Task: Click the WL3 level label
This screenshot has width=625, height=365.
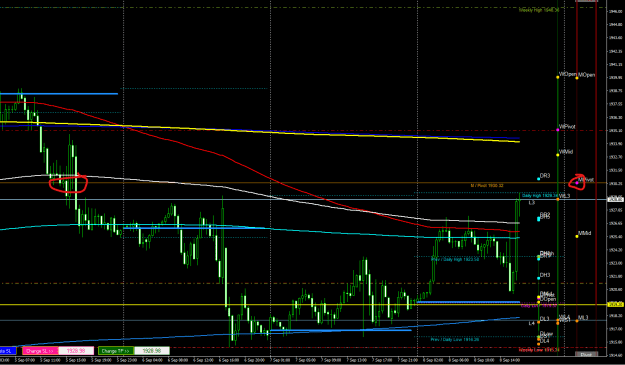Action: 565,196
